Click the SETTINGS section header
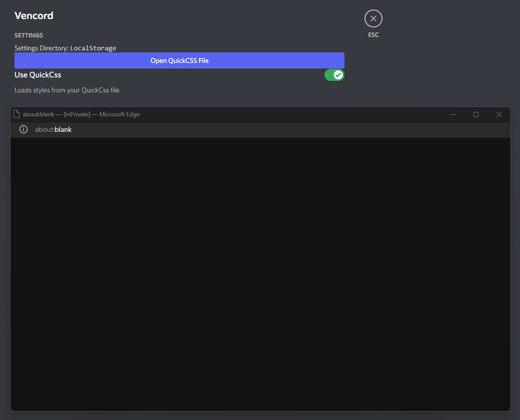Viewport: 520px width, 420px height. (x=29, y=35)
